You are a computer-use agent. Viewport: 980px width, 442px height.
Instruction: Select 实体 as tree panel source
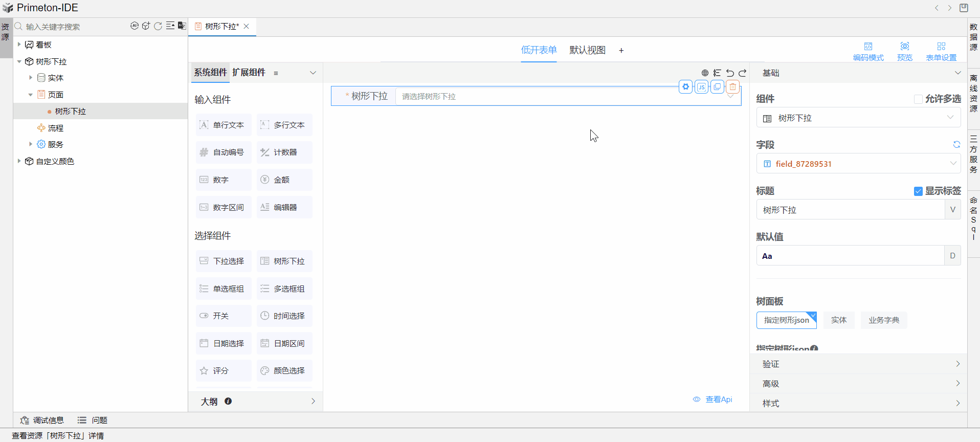tap(838, 320)
